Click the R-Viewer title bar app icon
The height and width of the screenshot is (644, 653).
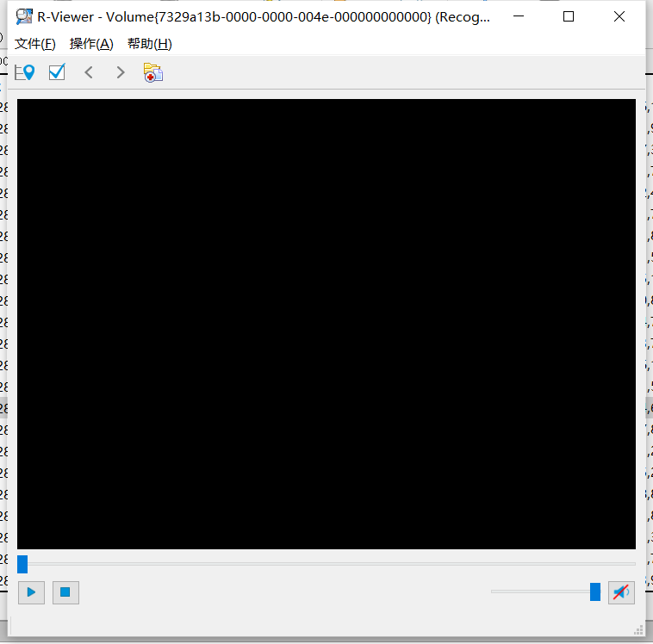pos(24,16)
